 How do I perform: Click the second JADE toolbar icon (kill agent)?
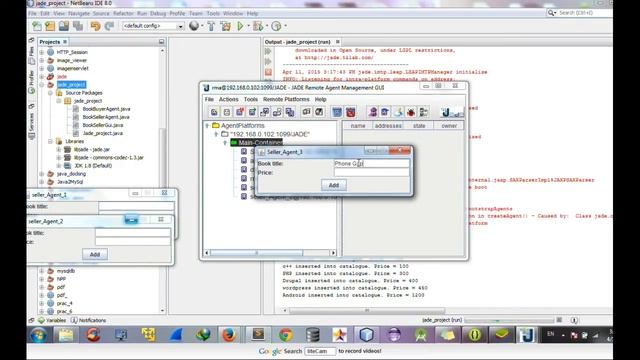(x=227, y=112)
